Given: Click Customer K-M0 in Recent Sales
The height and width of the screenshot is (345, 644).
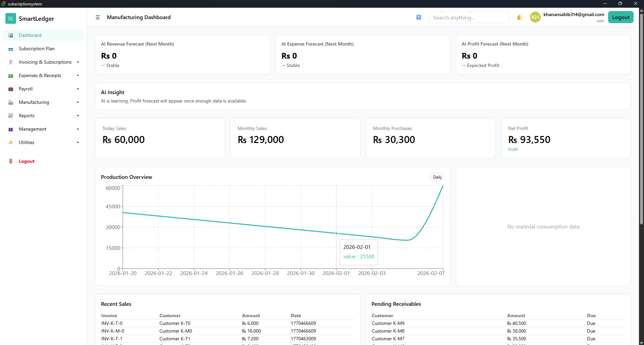Looking at the screenshot, I should click(x=176, y=331).
